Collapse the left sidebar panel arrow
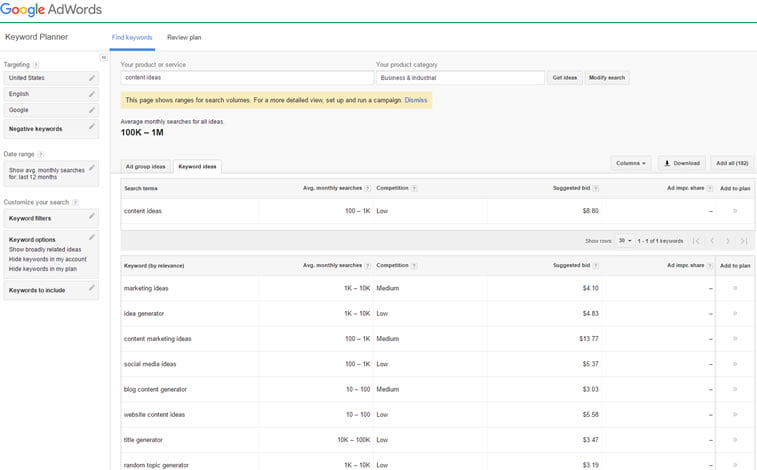This screenshot has width=757, height=470. coord(103,57)
